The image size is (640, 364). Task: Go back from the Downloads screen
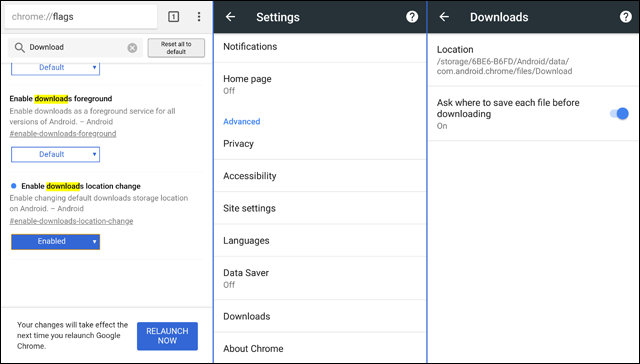point(444,17)
